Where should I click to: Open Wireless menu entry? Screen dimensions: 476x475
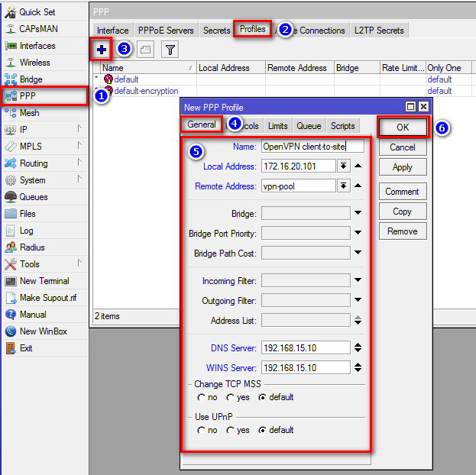[x=45, y=63]
